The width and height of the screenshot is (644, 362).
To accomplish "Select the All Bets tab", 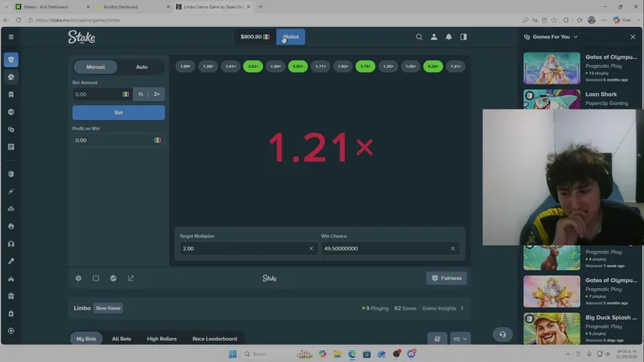I will coord(122,339).
